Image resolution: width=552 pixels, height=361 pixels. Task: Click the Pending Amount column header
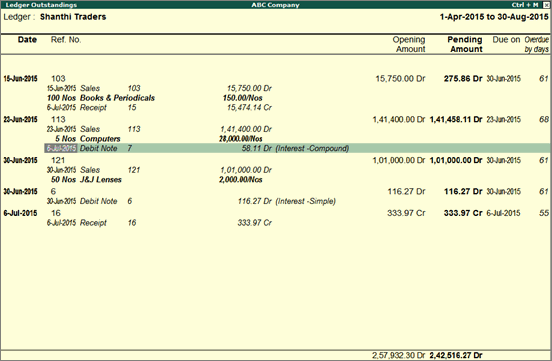tap(465, 44)
